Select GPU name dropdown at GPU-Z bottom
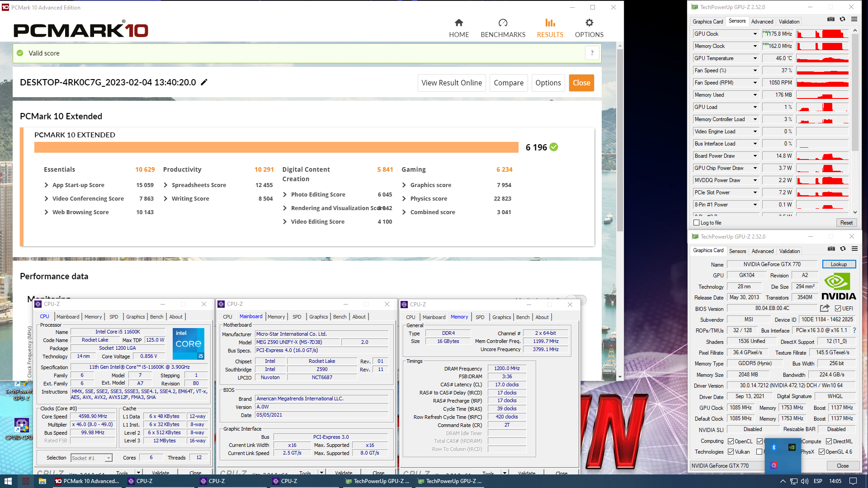The height and width of the screenshot is (488, 868). [727, 466]
